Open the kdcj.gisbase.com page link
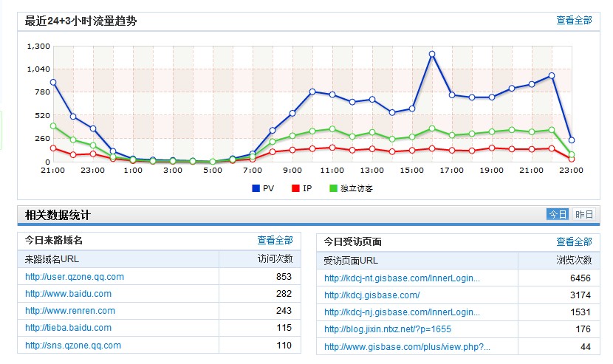 click(x=372, y=295)
